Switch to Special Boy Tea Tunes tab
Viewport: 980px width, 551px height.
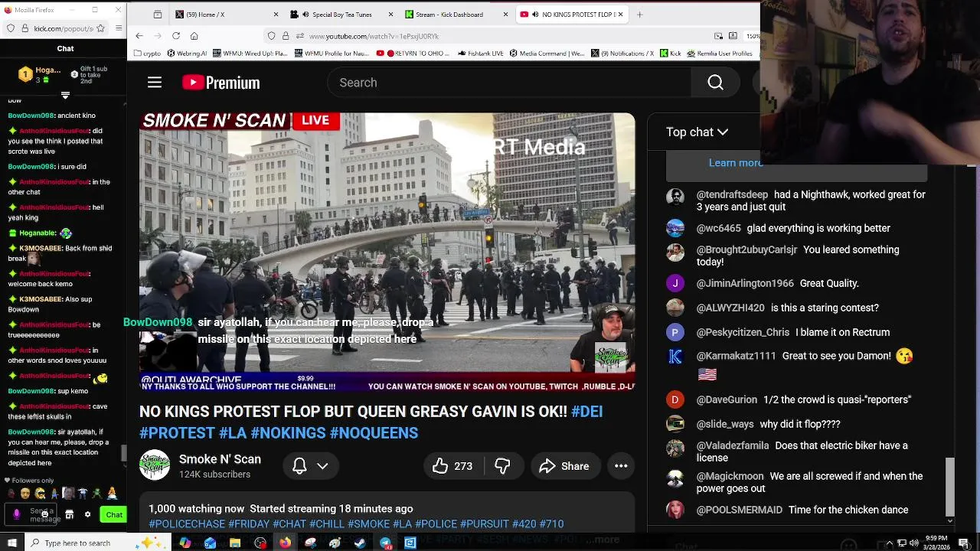click(x=342, y=15)
